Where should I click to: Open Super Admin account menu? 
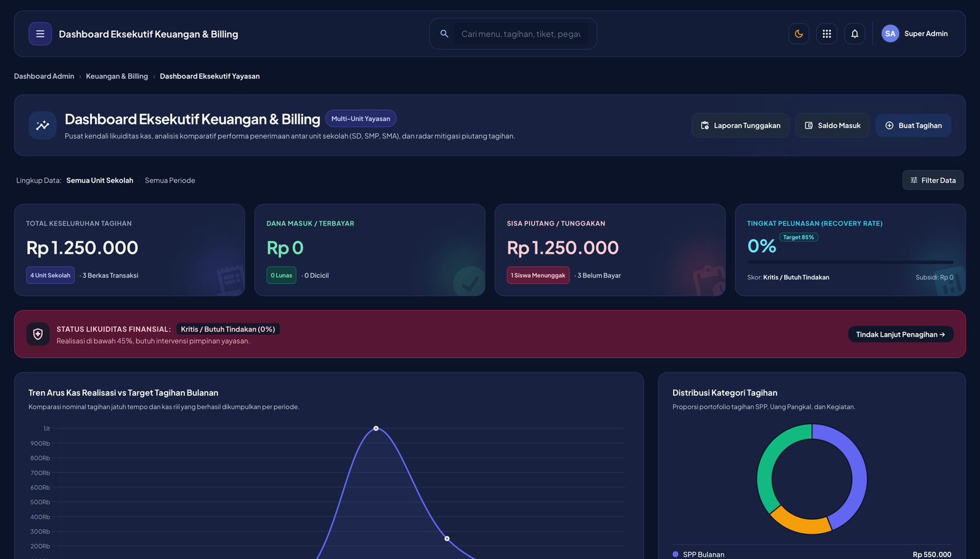pyautogui.click(x=925, y=34)
